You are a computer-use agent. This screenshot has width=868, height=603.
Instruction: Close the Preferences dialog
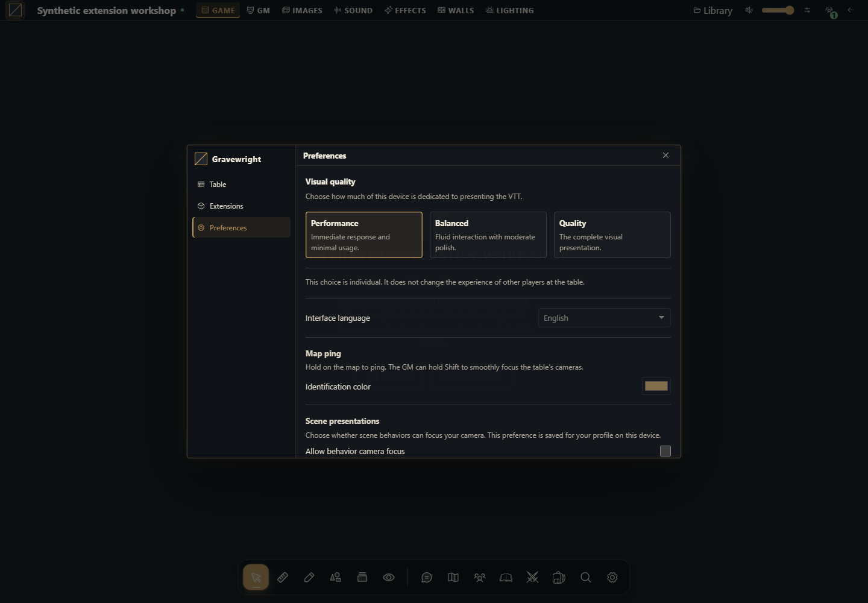(x=666, y=156)
